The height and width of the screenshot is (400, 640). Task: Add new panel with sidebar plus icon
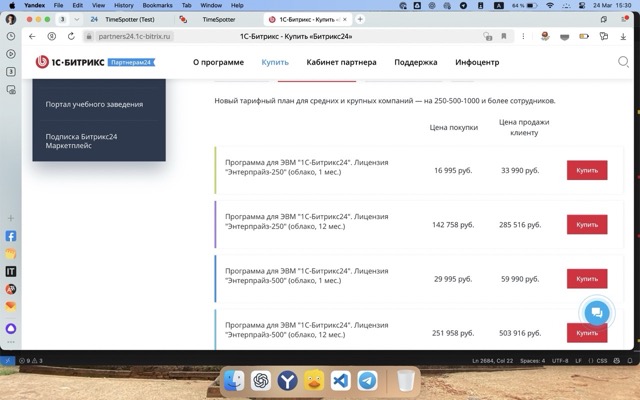coord(11,218)
